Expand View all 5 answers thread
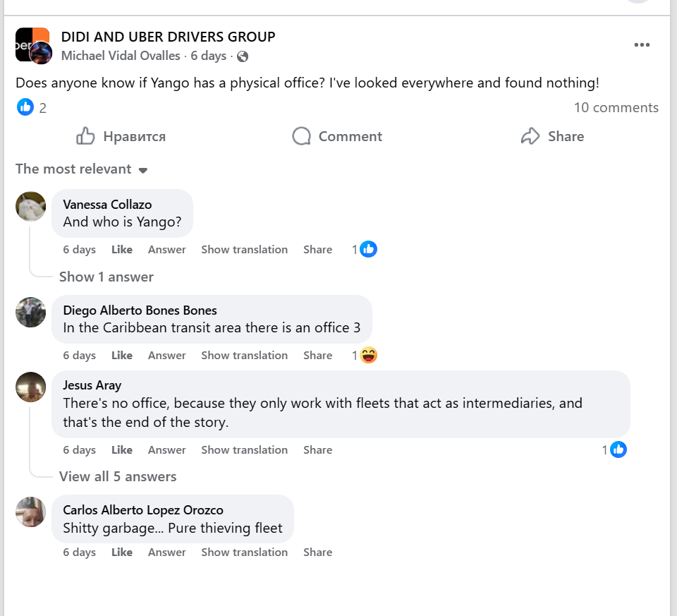The height and width of the screenshot is (616, 677). (118, 476)
